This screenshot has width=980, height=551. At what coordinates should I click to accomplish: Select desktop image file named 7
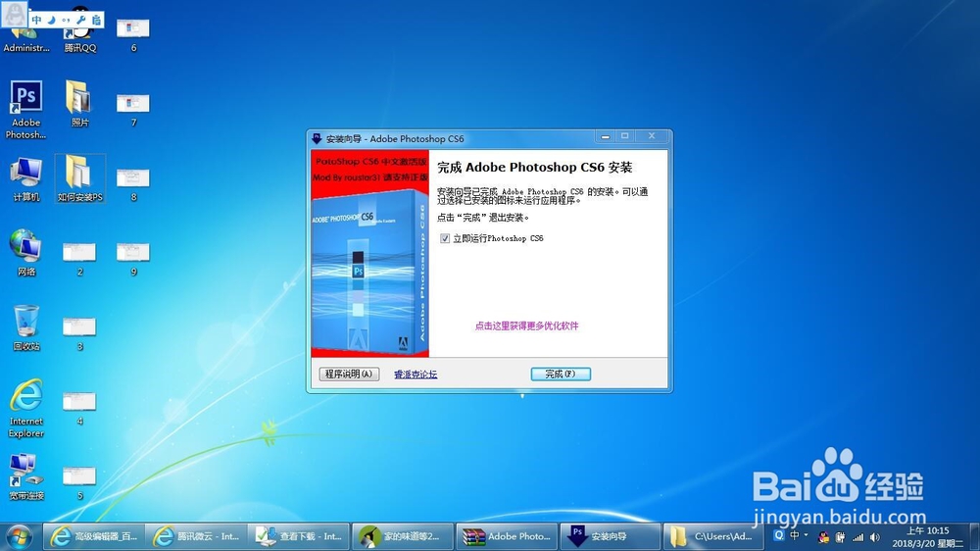point(133,109)
